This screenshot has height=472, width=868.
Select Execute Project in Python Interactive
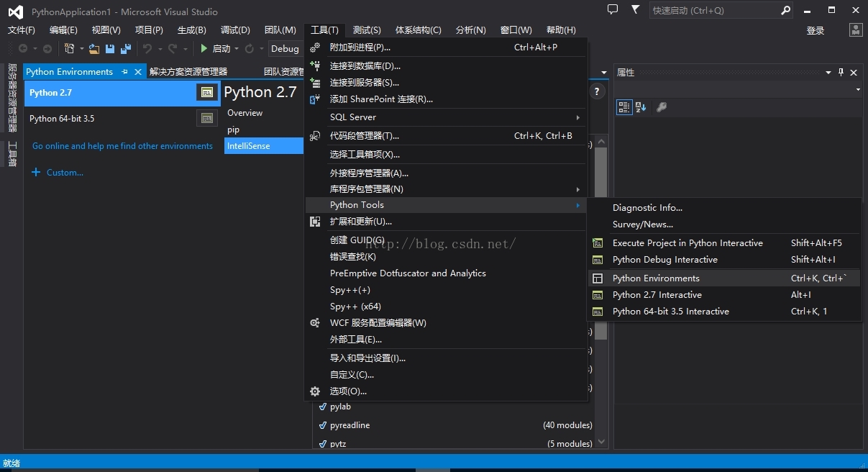pyautogui.click(x=724, y=243)
